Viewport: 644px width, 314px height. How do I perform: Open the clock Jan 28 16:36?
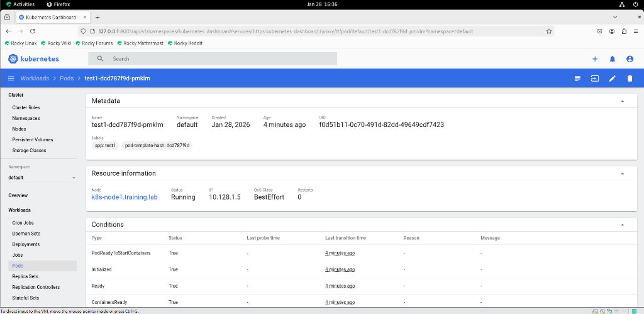[322, 4]
